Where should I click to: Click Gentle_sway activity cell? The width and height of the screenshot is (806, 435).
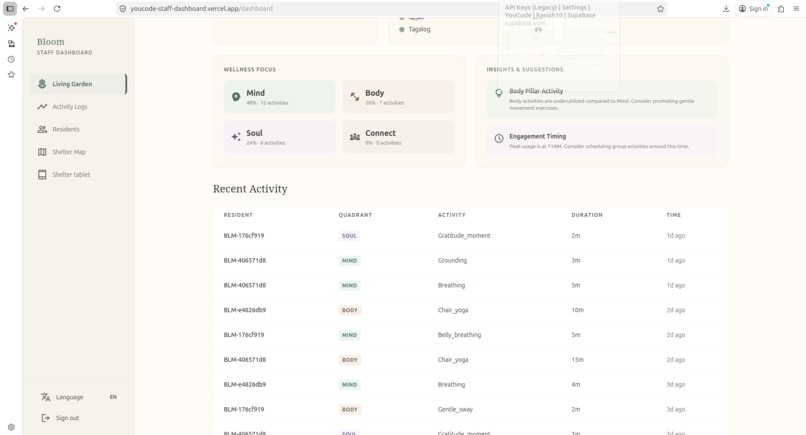pyautogui.click(x=455, y=409)
